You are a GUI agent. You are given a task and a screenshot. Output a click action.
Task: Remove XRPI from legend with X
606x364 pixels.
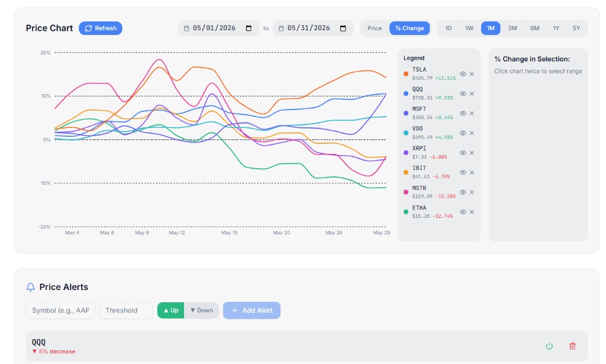pyautogui.click(x=472, y=153)
